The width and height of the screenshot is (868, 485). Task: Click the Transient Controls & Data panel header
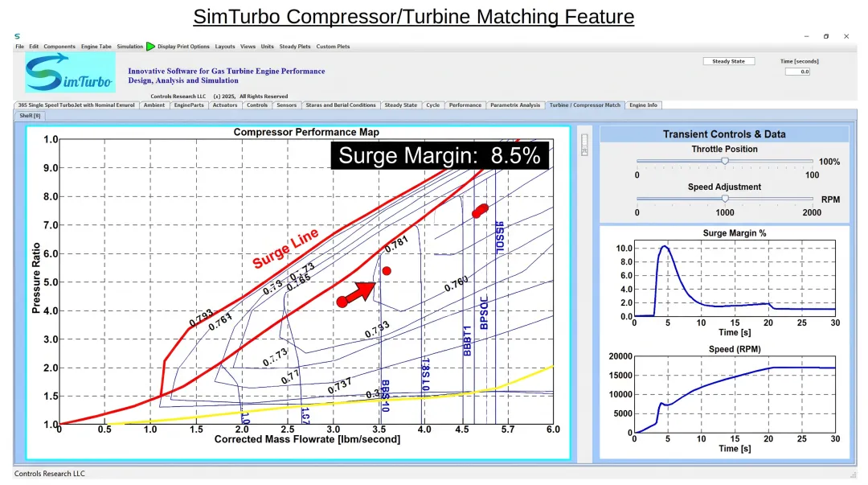click(725, 134)
